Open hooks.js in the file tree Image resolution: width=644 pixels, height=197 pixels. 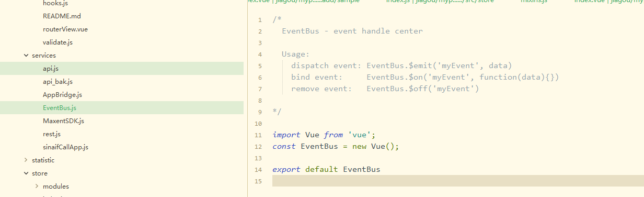(x=55, y=3)
